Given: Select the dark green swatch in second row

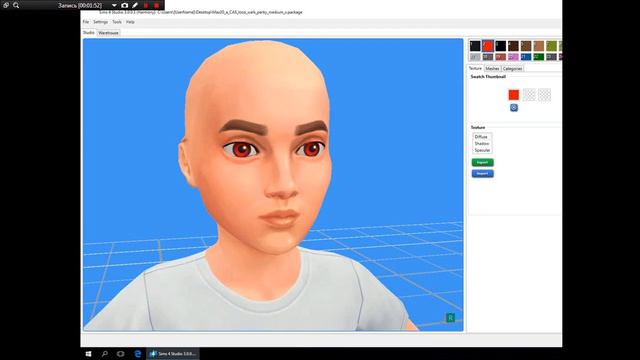Looking at the screenshot, I should pyautogui.click(x=539, y=57).
